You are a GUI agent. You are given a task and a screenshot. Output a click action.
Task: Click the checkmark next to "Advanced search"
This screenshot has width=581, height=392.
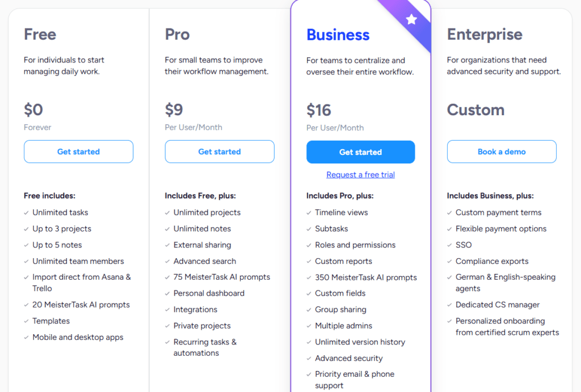[x=167, y=261]
